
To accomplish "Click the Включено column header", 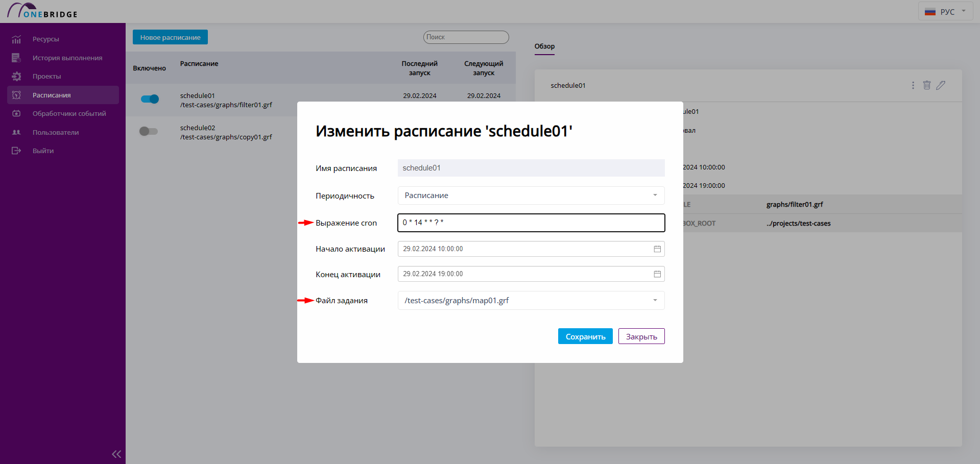I will (x=149, y=68).
